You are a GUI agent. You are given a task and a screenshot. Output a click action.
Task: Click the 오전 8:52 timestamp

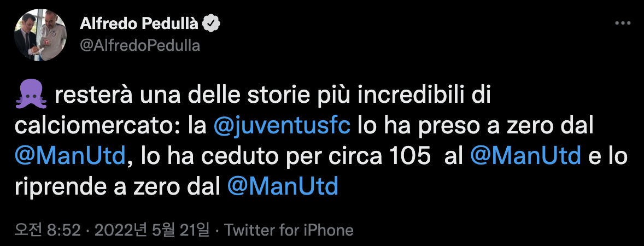[x=47, y=230]
